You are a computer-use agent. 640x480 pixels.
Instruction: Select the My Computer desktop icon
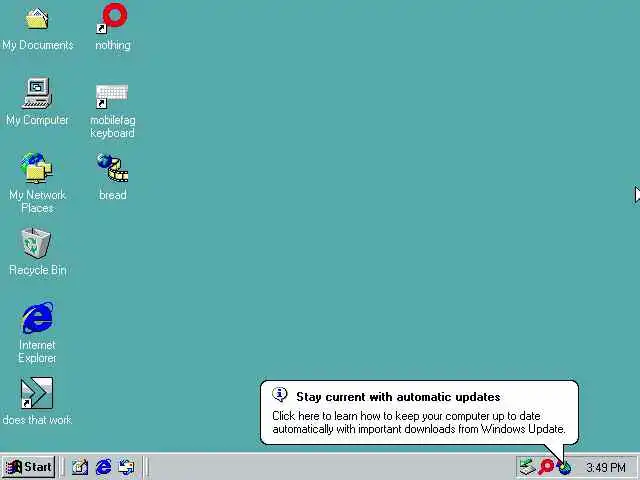tap(37, 93)
